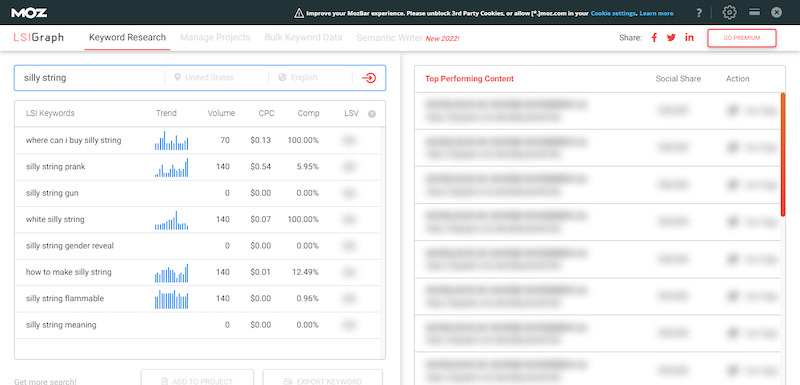
Task: Click the ADD TO PROJECT button
Action: (197, 377)
